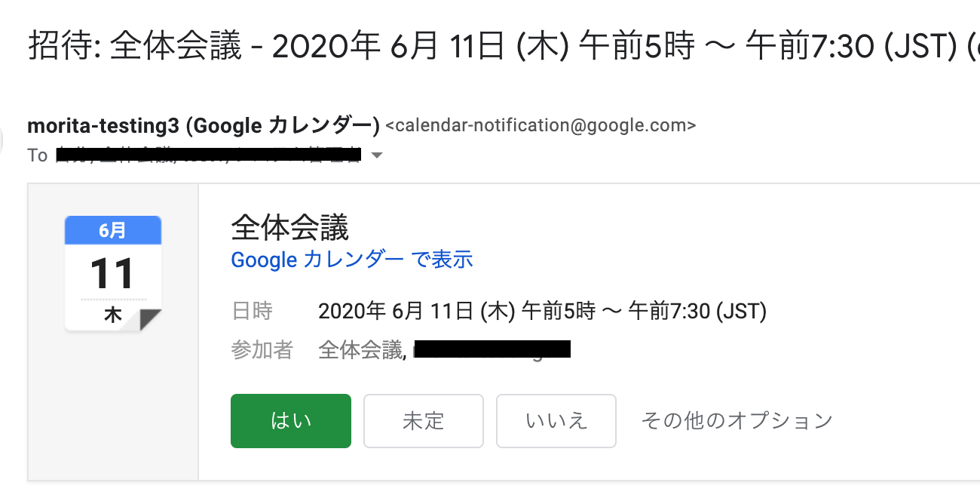Click the event date and time text
The image size is (980, 501).
coord(542,311)
